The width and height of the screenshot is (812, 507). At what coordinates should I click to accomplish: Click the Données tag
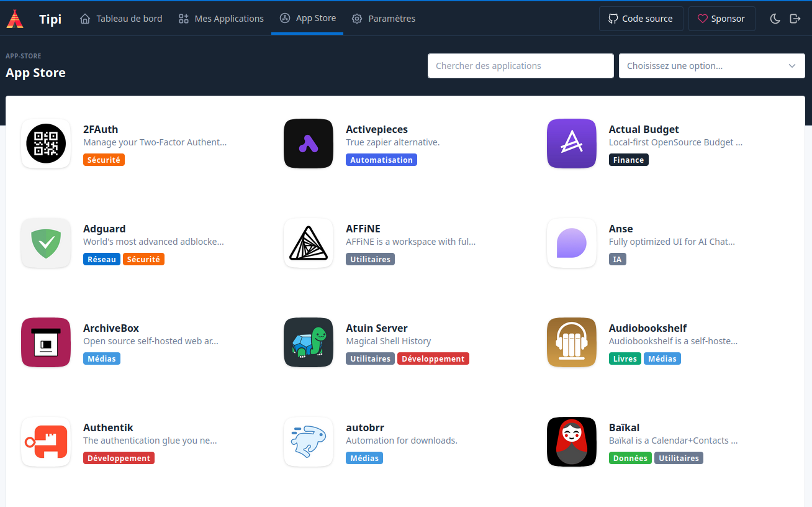point(630,458)
